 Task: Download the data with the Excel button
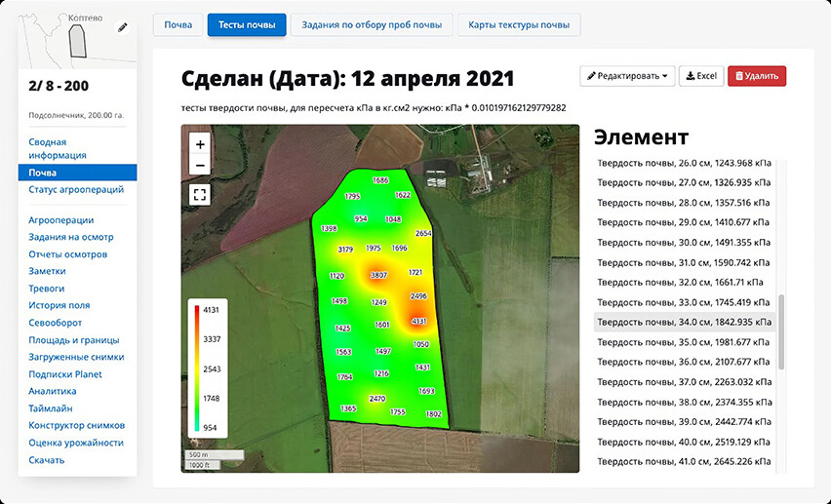(x=700, y=76)
